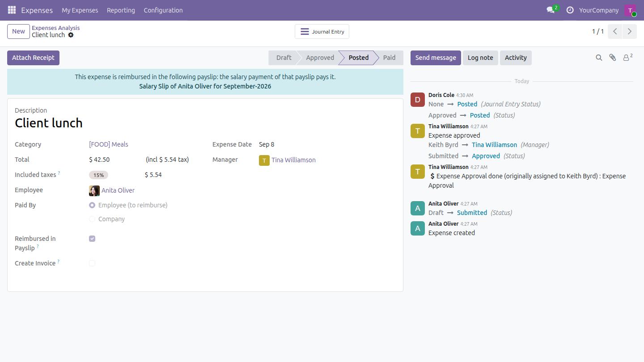Open the Configuration menu
The height and width of the screenshot is (362, 644).
163,10
